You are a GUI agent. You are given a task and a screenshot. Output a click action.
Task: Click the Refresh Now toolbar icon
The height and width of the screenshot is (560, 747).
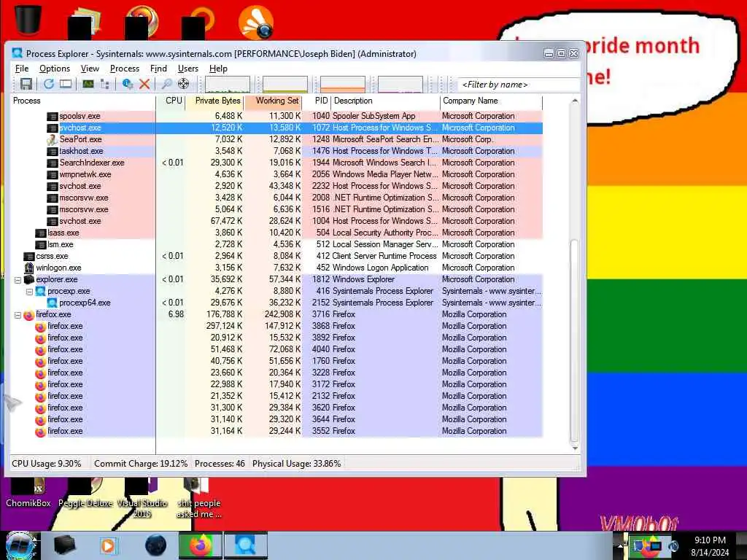pos(49,85)
